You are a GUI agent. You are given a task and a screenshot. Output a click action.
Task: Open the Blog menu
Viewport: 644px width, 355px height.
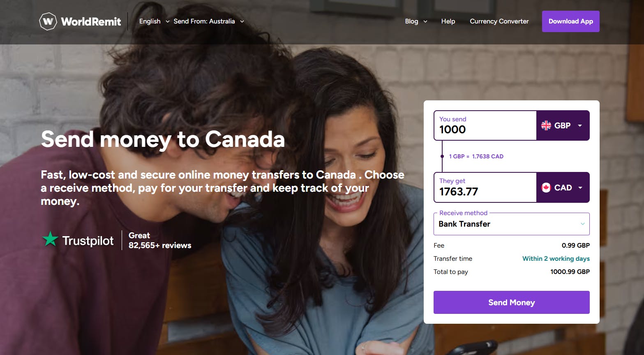[x=416, y=21]
